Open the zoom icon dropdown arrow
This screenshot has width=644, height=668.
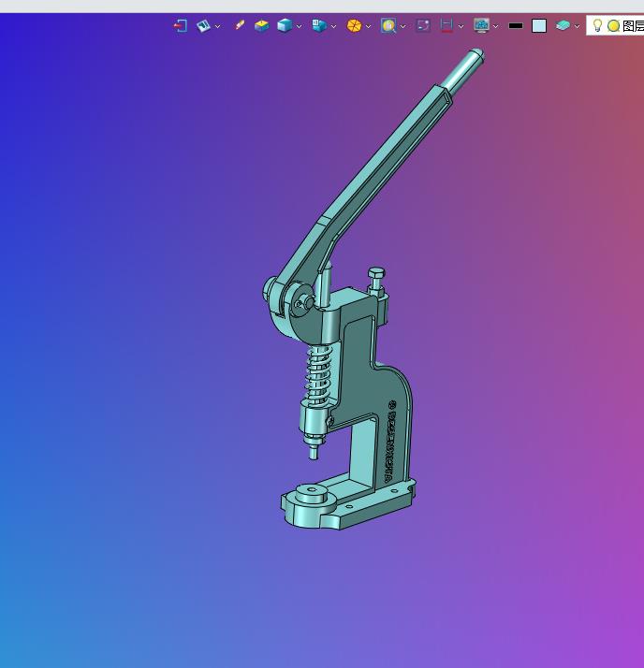pyautogui.click(x=402, y=26)
